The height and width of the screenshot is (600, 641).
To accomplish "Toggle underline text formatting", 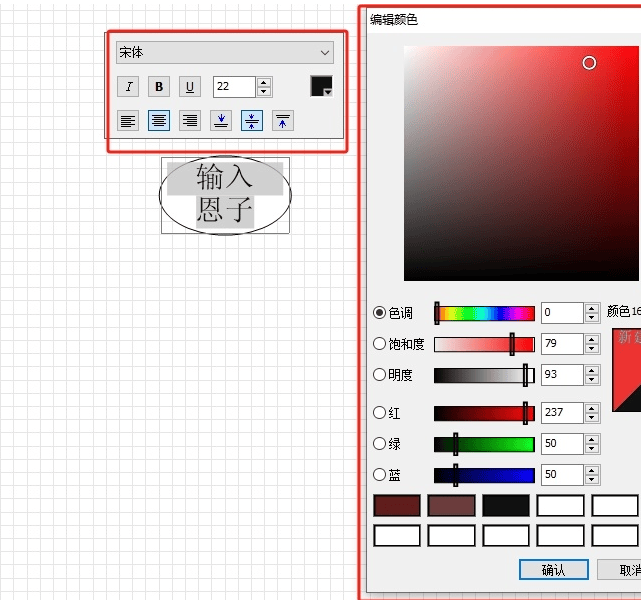I will click(190, 86).
